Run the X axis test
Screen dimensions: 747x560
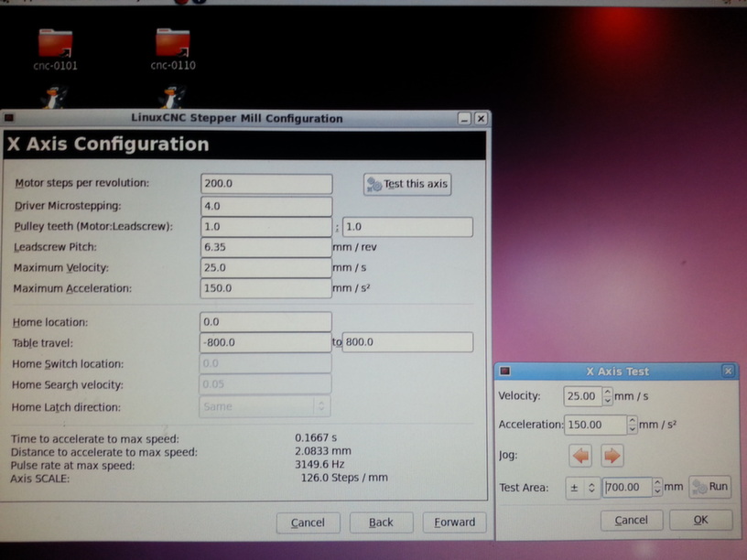click(709, 487)
